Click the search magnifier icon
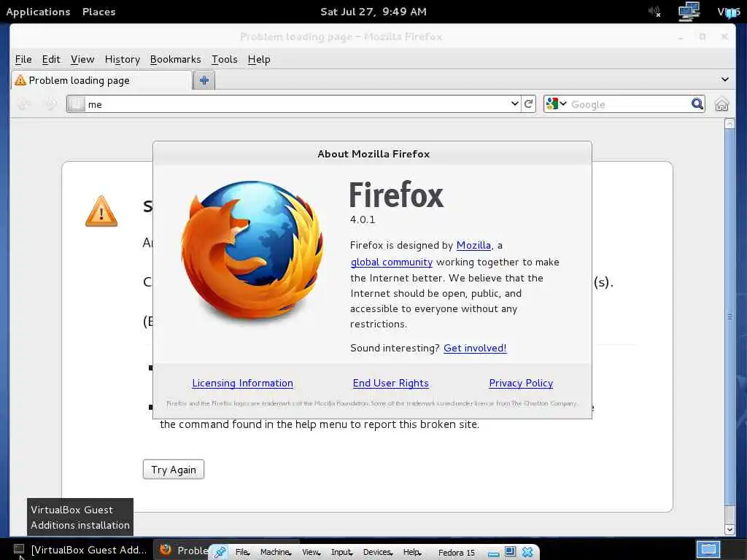The image size is (747, 560). point(697,104)
